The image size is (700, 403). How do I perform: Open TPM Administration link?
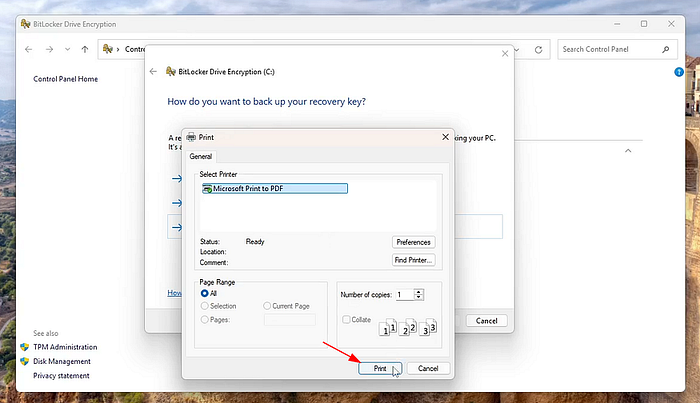tap(65, 347)
